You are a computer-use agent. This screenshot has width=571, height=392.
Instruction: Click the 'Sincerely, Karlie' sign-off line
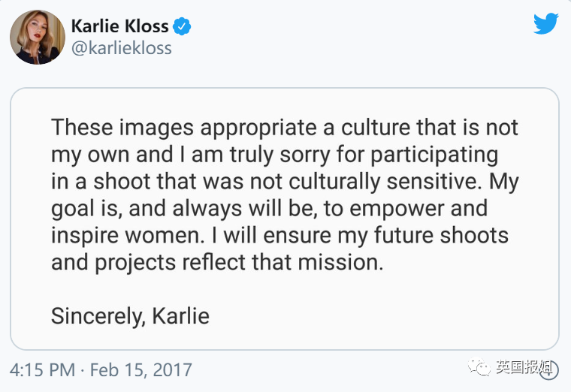(130, 315)
